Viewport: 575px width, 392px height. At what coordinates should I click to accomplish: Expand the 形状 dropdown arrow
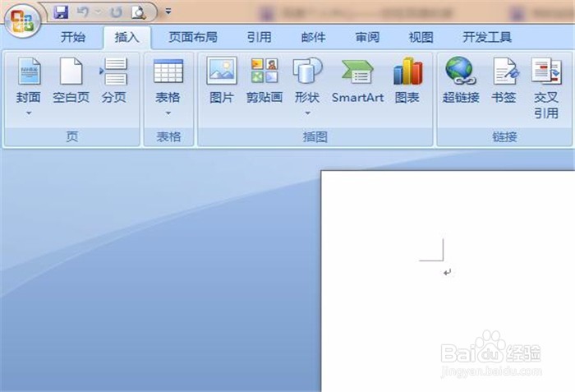(x=307, y=113)
